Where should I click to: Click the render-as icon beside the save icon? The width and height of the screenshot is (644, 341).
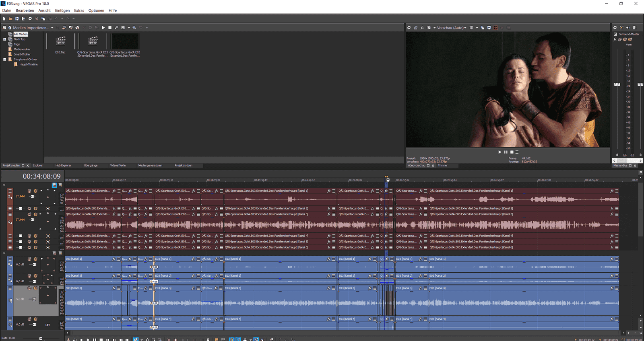23,18
